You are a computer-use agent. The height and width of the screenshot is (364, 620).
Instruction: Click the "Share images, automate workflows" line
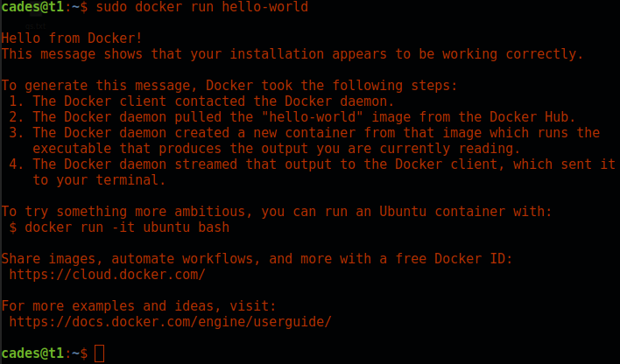256,259
